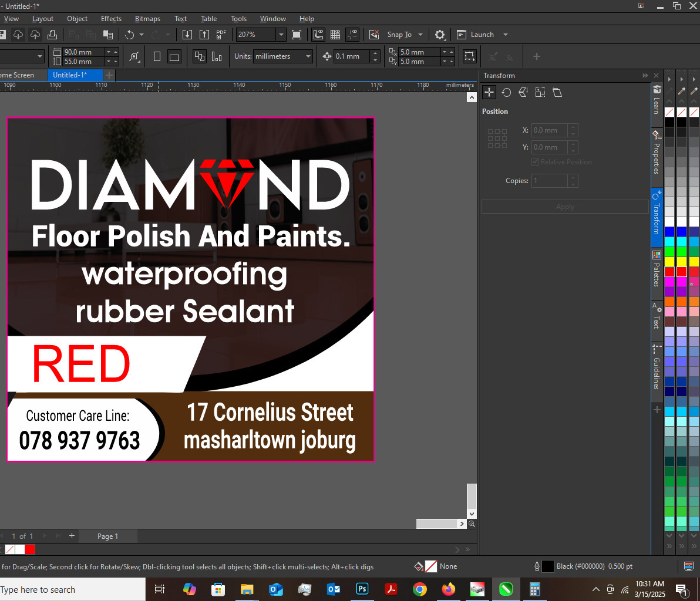Open the Options gear settings
Viewport: 700px width, 601px height.
coord(440,35)
